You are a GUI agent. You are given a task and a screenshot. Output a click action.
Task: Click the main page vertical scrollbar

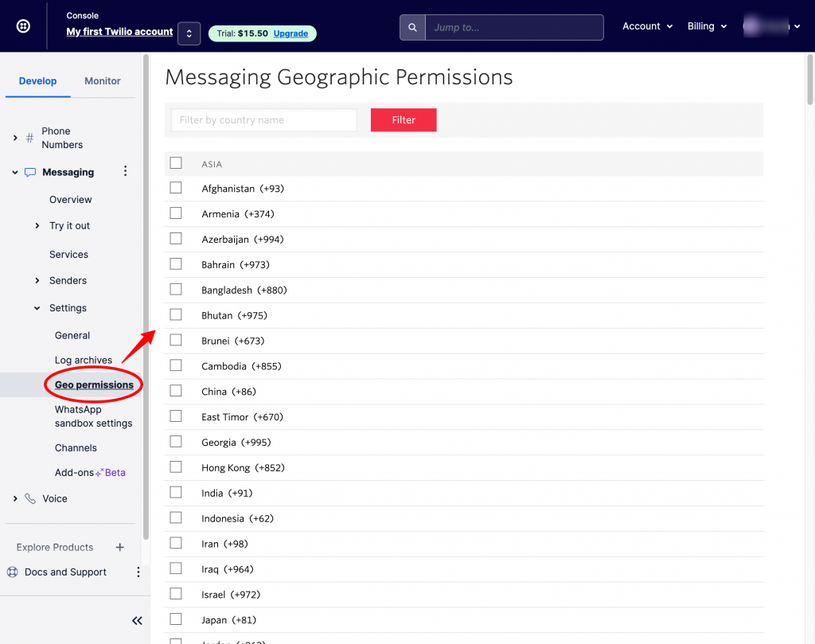809,80
